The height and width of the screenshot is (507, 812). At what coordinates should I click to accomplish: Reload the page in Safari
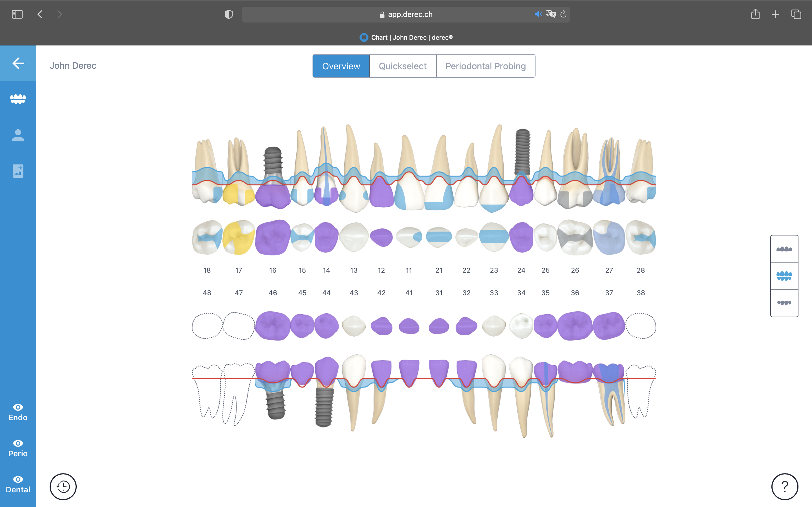(563, 14)
